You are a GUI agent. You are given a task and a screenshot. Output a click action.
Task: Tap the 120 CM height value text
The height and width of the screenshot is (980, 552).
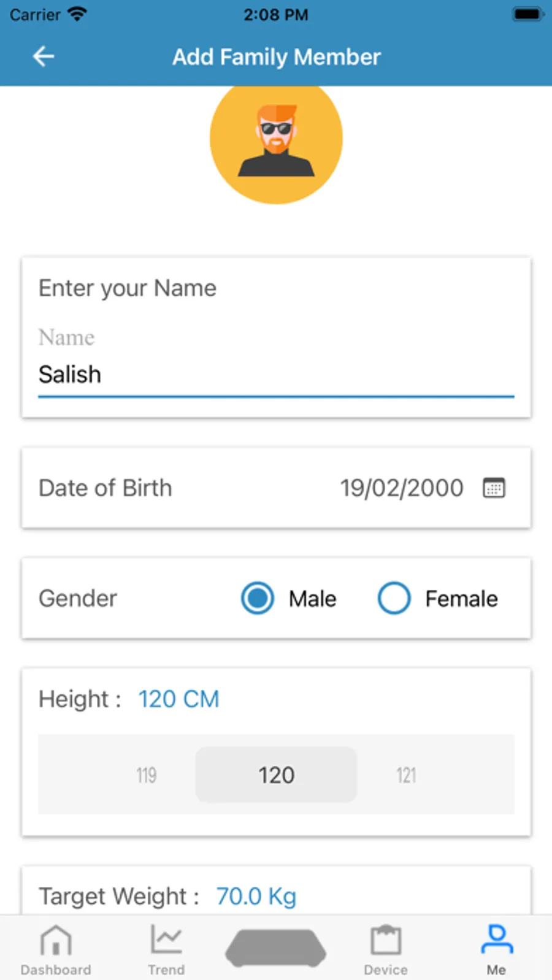178,699
